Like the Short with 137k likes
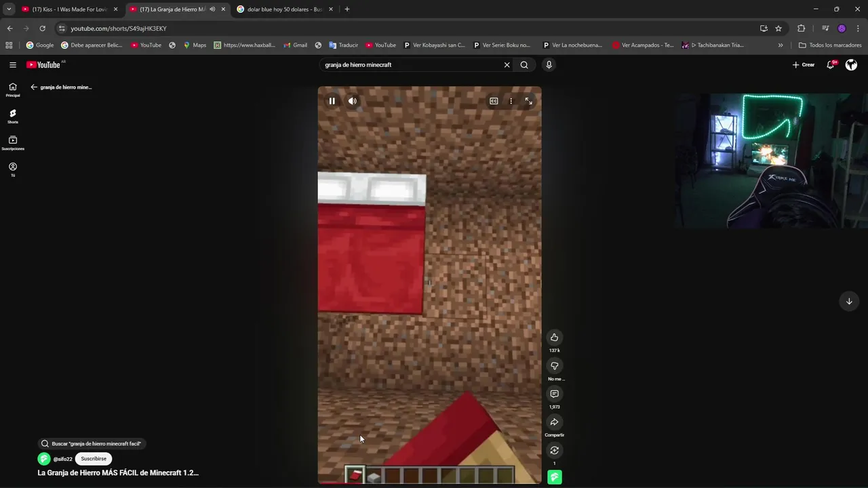 click(554, 338)
